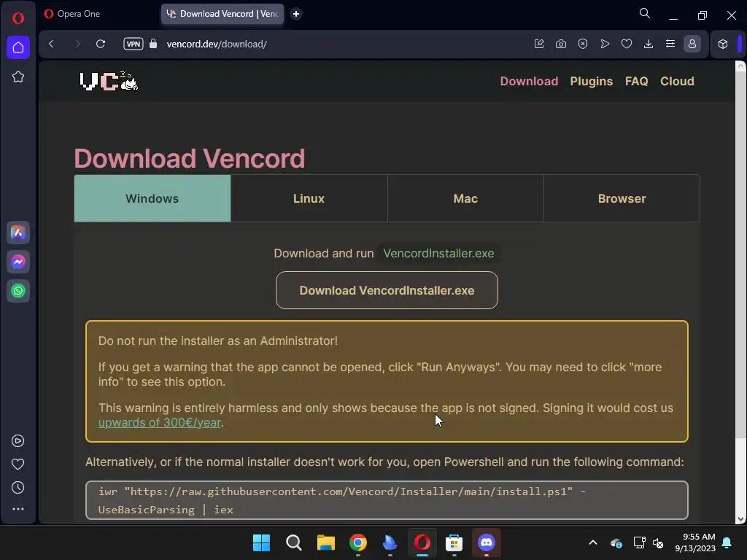Click the vencord.dev/download address field
747x560 pixels.
tap(217, 44)
